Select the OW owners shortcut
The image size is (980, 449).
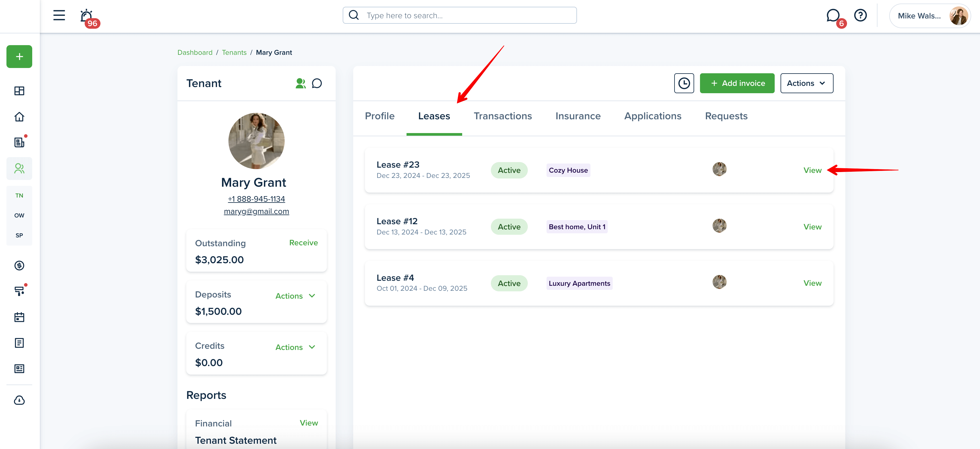[x=19, y=215]
